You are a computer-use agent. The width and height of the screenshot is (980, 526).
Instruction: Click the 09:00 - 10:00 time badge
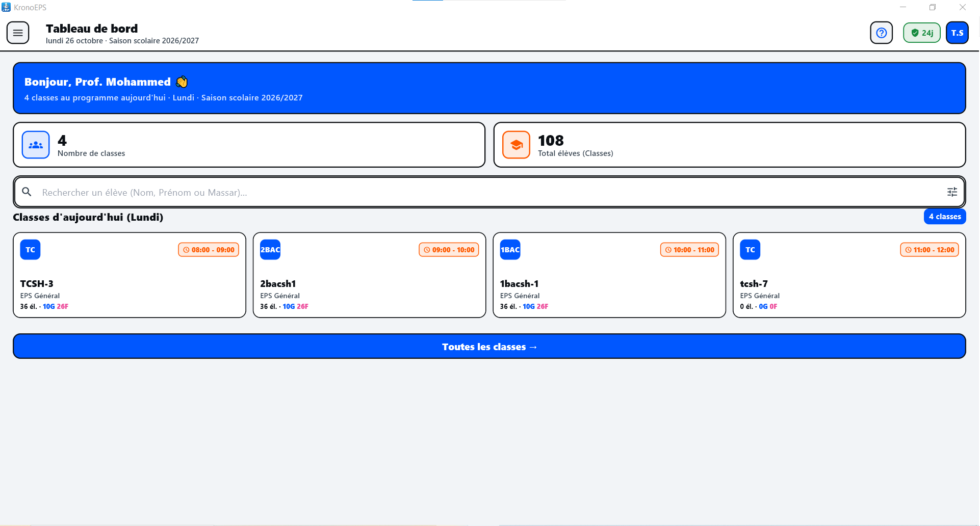coord(449,250)
